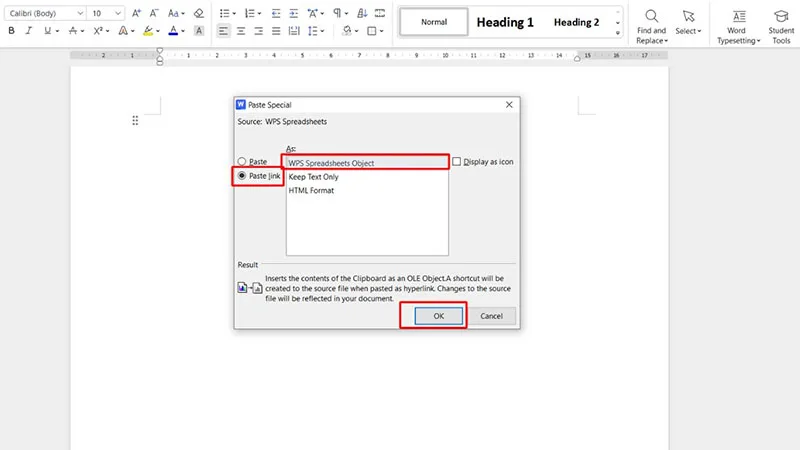This screenshot has width=800, height=450.
Task: Open Select tool
Action: (688, 22)
